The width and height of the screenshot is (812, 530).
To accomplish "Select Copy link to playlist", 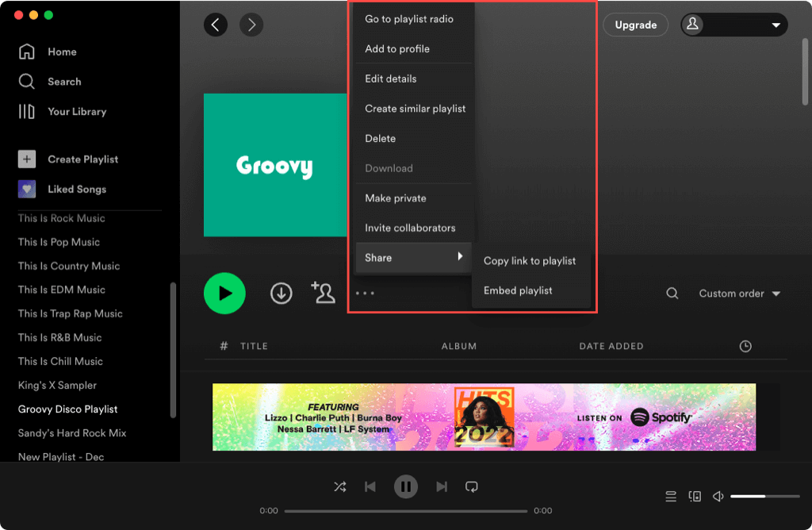I will click(x=530, y=261).
